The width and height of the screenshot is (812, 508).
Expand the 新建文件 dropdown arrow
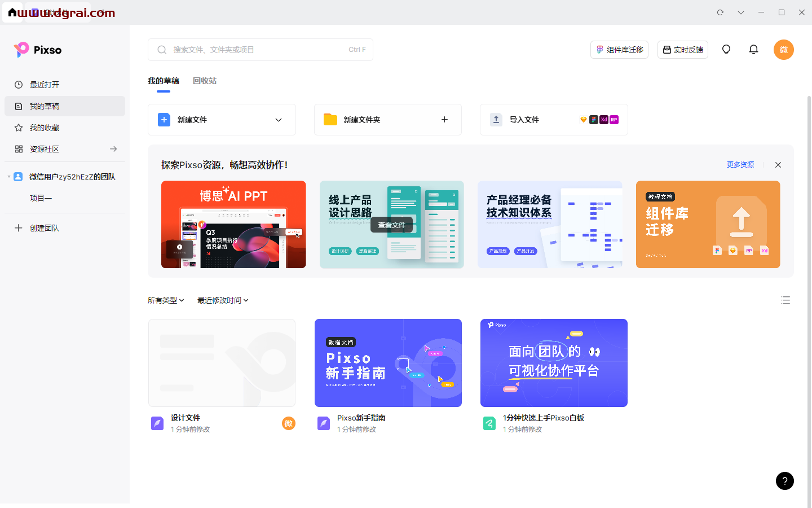click(279, 120)
